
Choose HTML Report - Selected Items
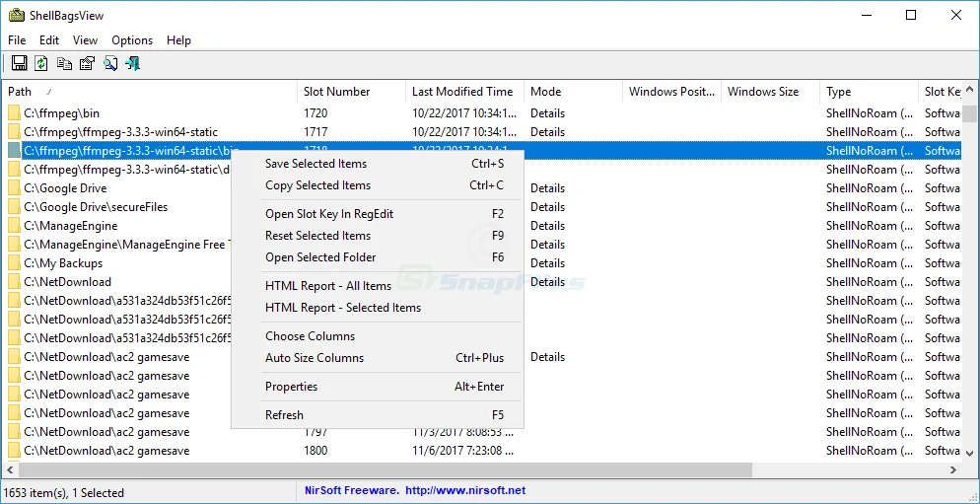point(378,308)
